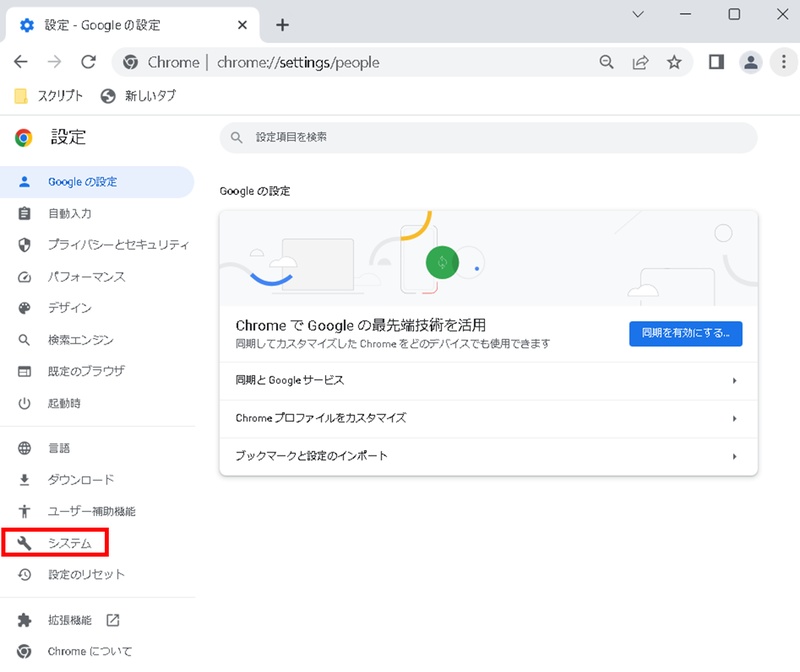Open the システム settings section icon
The height and width of the screenshot is (672, 800).
[22, 543]
